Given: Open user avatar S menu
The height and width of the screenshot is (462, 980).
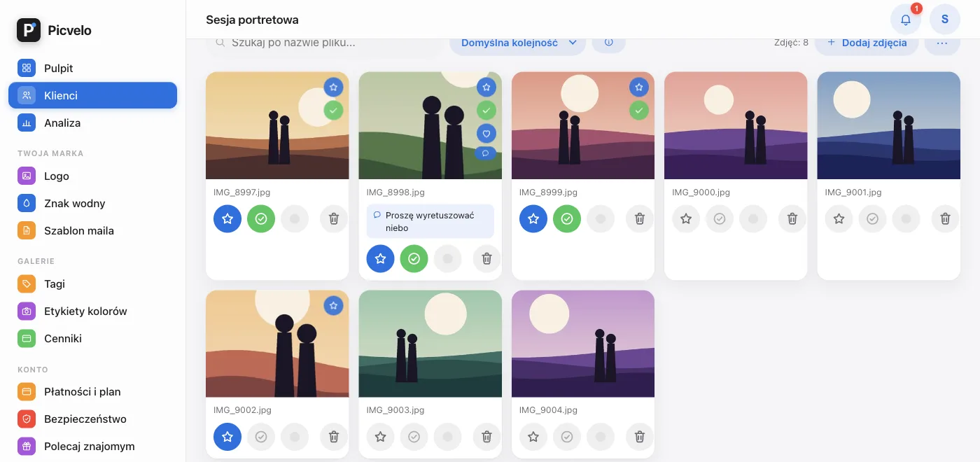Looking at the screenshot, I should tap(945, 20).
